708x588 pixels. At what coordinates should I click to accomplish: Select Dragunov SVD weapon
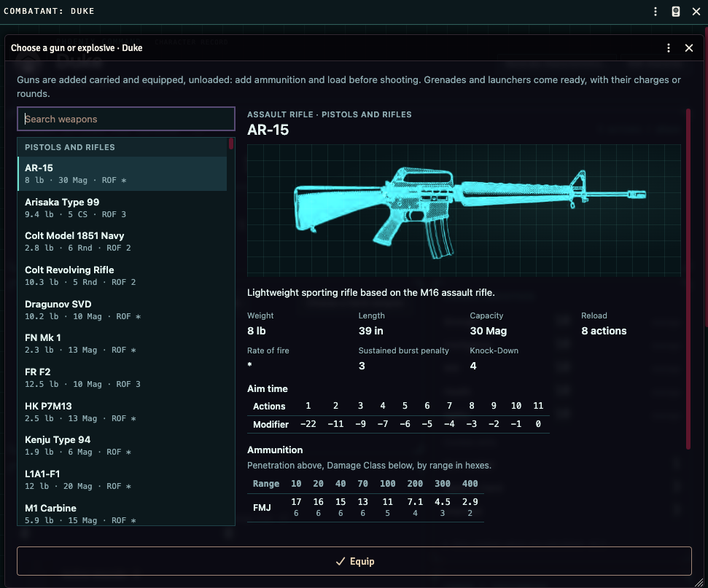(x=122, y=310)
